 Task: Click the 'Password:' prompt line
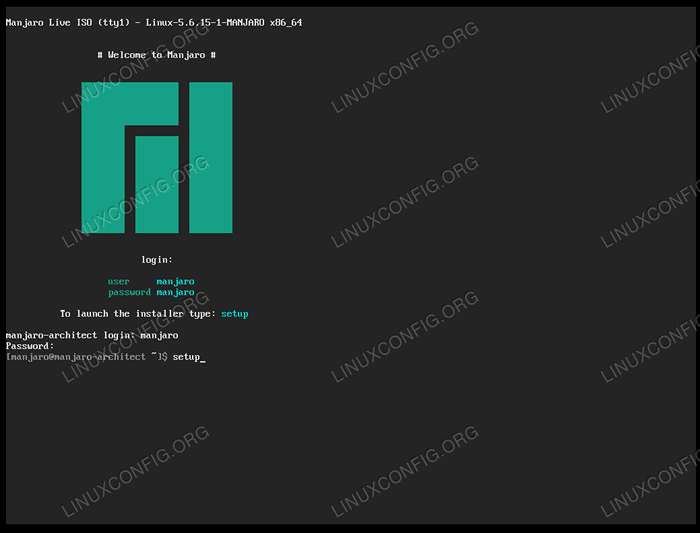(30, 346)
